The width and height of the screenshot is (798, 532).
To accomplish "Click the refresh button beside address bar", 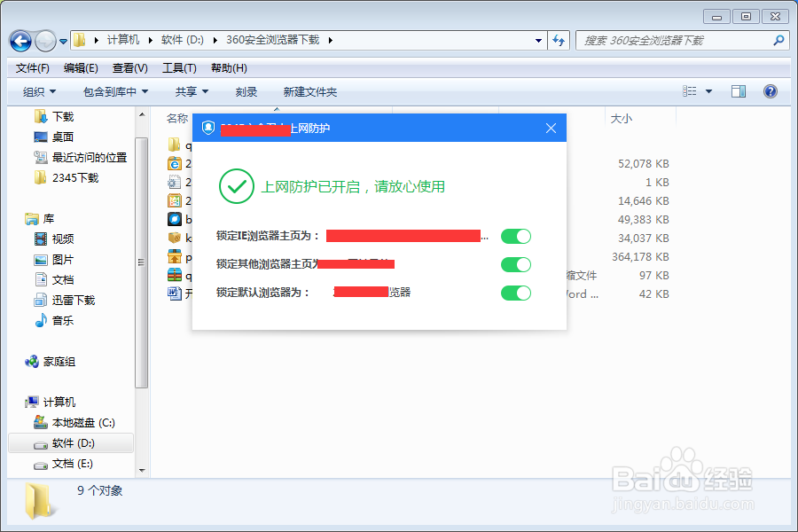I will click(x=559, y=40).
